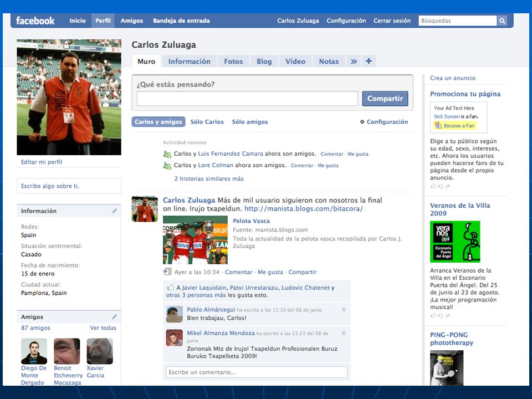Open Promociona tu página ad title
This screenshot has height=399, width=532.
pos(465,94)
